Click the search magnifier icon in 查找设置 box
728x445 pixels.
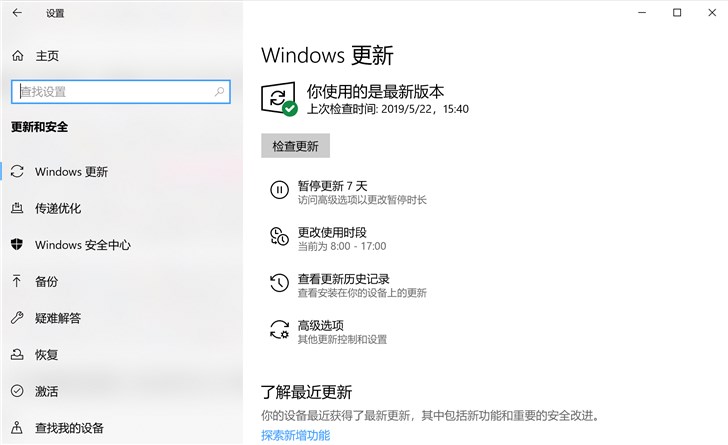(x=220, y=91)
